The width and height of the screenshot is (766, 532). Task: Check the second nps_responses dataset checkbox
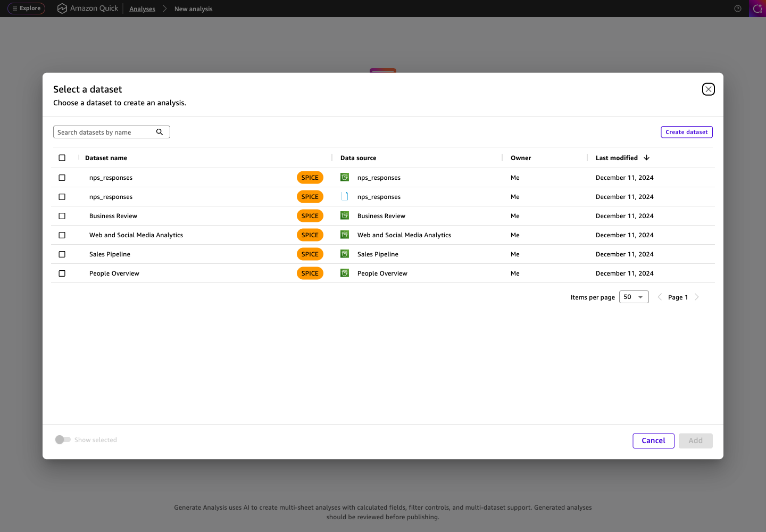[62, 197]
